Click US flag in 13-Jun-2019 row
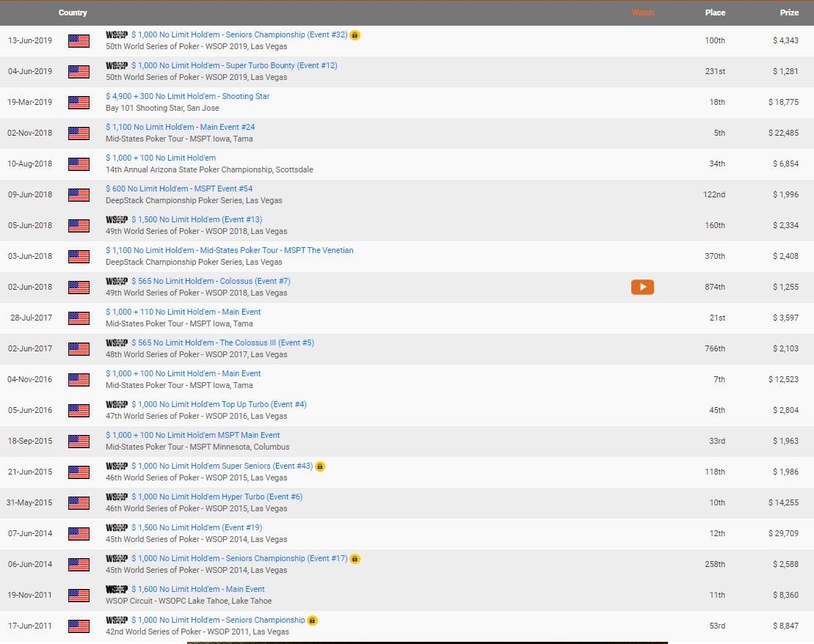This screenshot has height=644, width=814. click(79, 40)
